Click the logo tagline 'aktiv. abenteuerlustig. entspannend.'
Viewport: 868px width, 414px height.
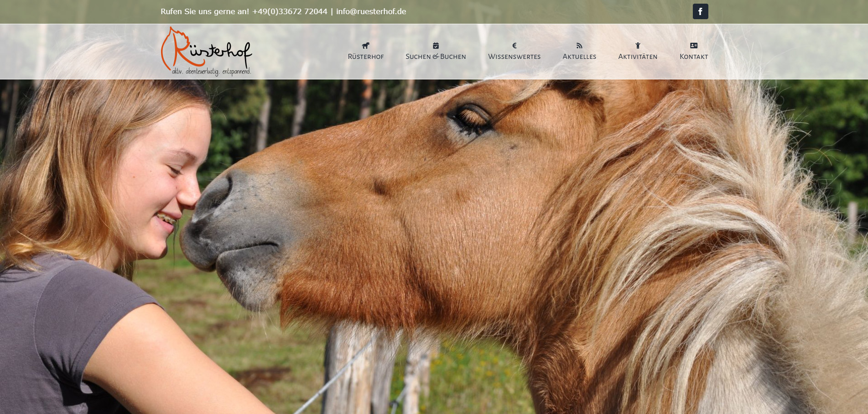pos(211,72)
